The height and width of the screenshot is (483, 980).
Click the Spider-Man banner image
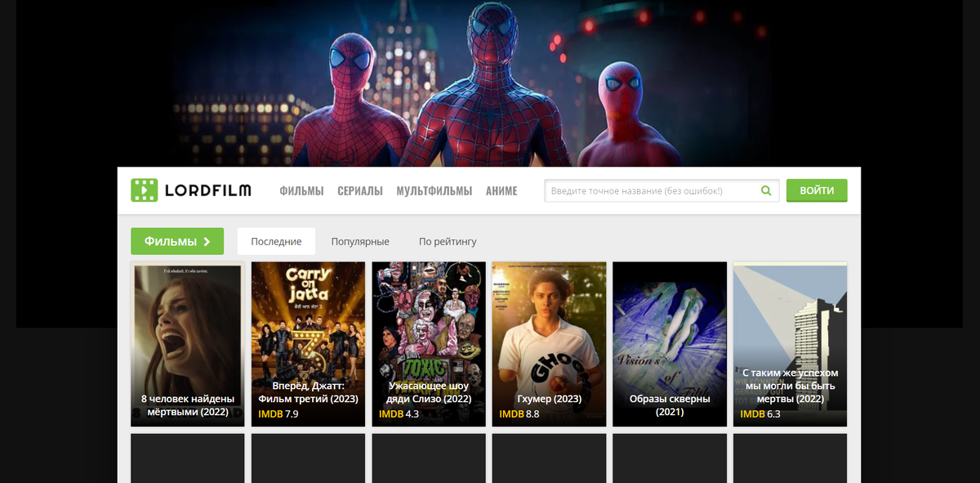(490, 82)
